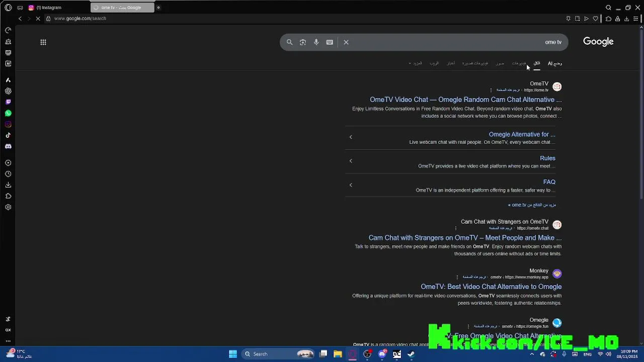Open sidebar Settings gear
Image resolution: width=644 pixels, height=362 pixels.
(x=8, y=207)
